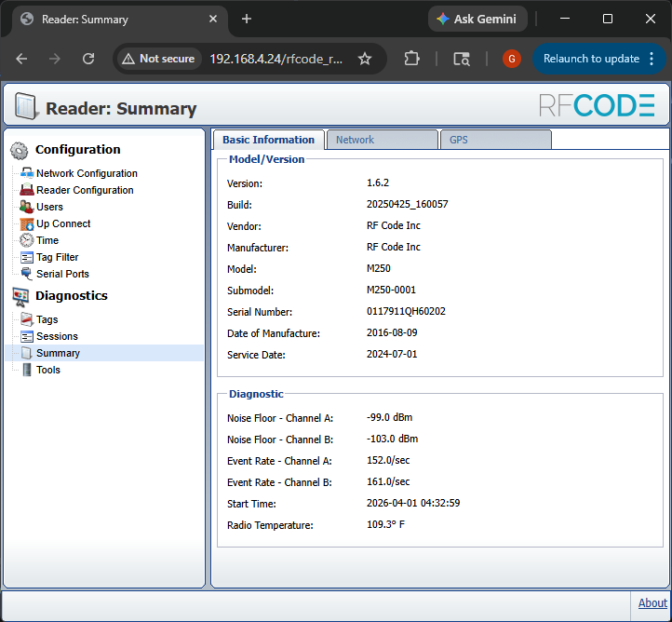Click the Up Connect icon
Screen dimensions: 672x622
pos(26,223)
